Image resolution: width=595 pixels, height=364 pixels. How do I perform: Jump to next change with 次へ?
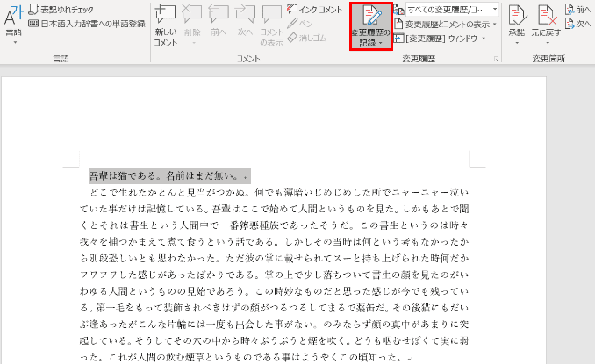(x=577, y=24)
